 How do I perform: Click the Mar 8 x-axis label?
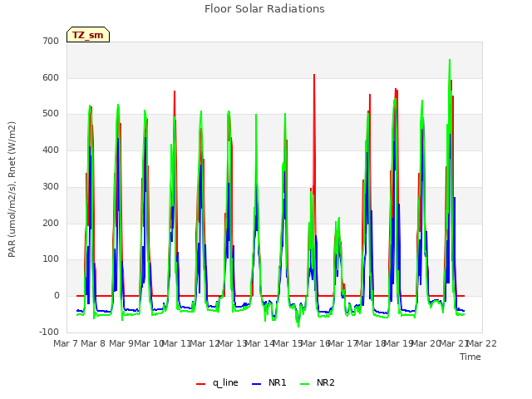(x=94, y=343)
